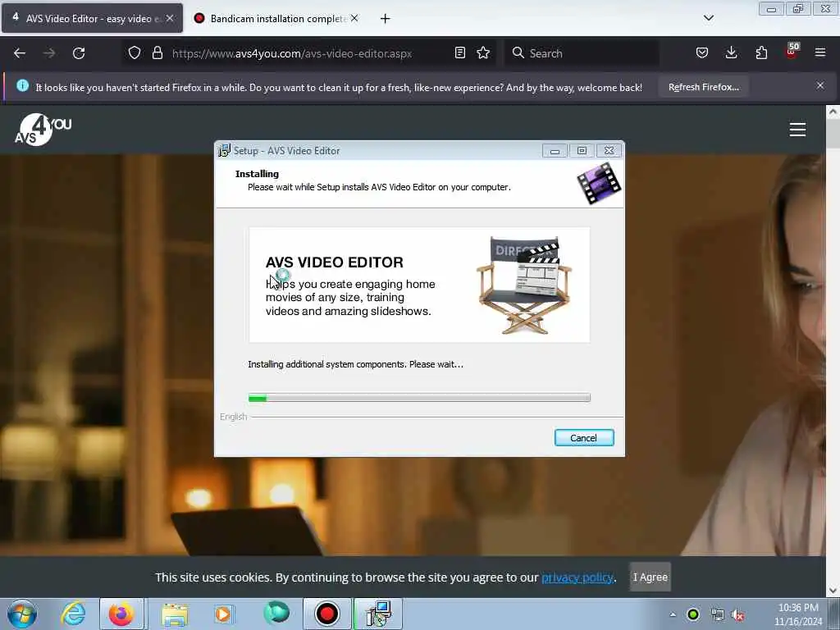Click the installation progress bar
This screenshot has width=840, height=630.
click(x=419, y=398)
